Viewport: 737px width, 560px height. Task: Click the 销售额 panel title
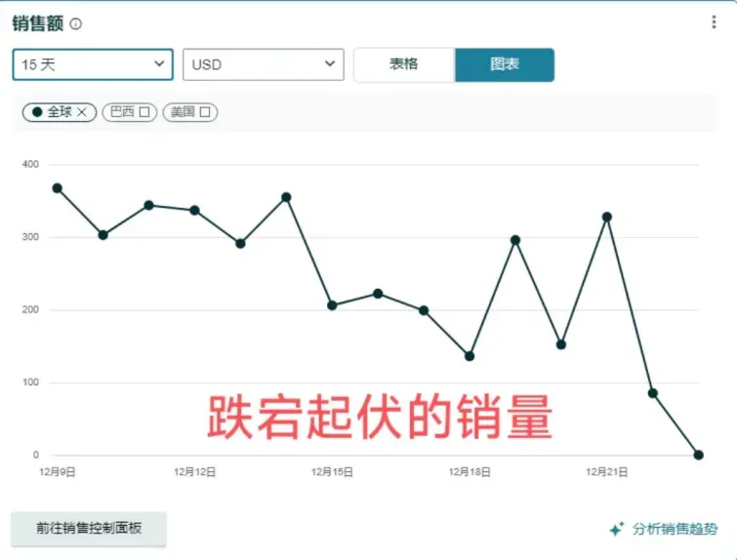coord(38,23)
